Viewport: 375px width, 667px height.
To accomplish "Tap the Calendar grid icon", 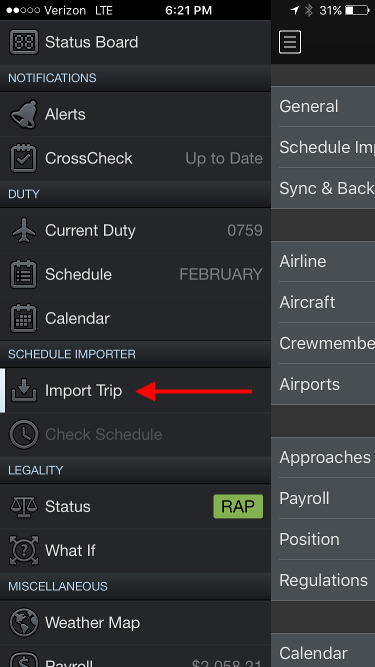I will pos(24,318).
